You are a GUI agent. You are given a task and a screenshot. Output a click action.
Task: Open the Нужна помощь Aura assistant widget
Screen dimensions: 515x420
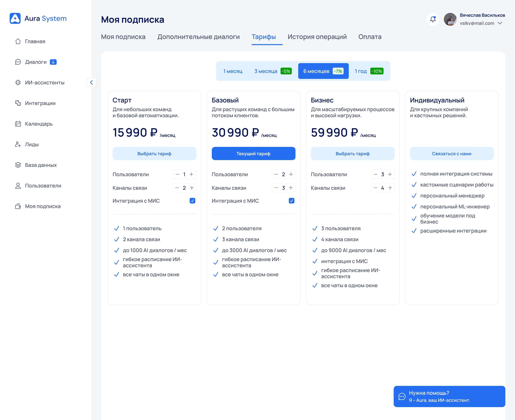pyautogui.click(x=449, y=396)
